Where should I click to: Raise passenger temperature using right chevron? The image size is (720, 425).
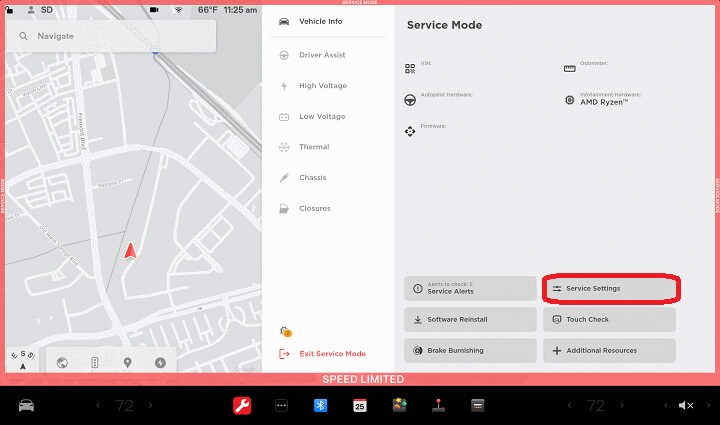pos(622,405)
